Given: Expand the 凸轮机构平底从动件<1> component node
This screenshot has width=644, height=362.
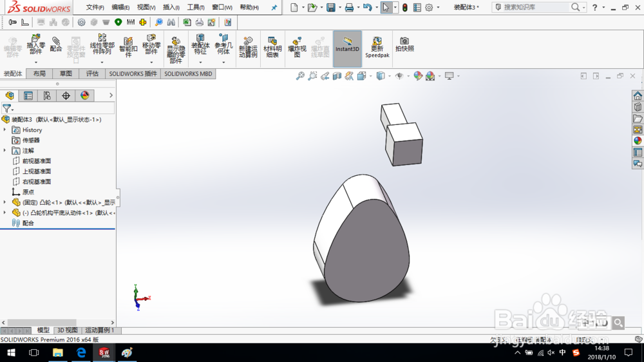Looking at the screenshot, I should [5, 213].
